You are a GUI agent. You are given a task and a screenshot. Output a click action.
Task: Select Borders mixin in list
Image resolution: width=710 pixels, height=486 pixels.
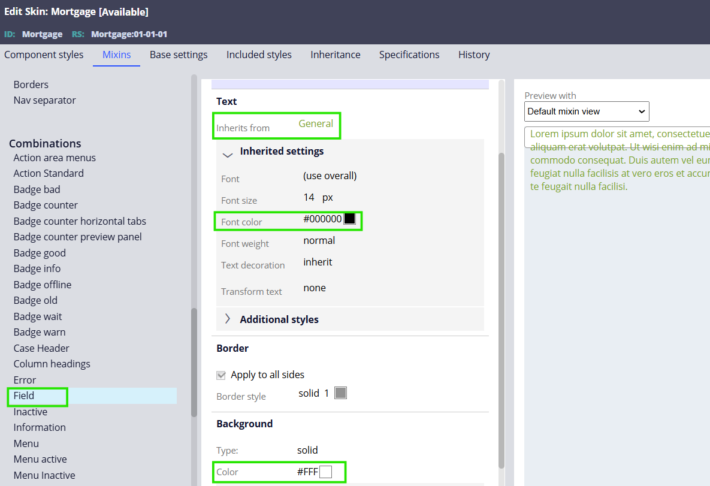pyautogui.click(x=31, y=85)
